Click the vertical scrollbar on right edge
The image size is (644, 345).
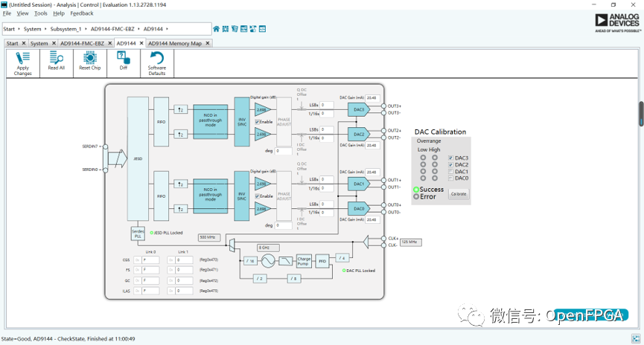(x=640, y=113)
